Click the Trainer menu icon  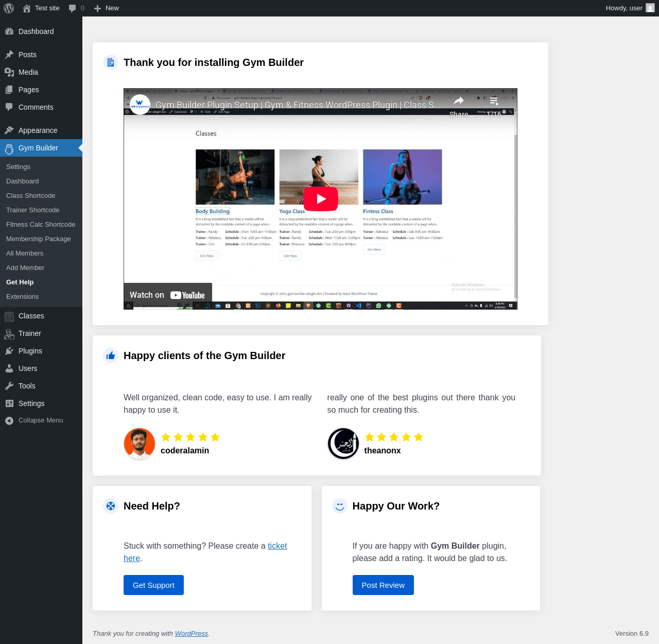(x=9, y=334)
